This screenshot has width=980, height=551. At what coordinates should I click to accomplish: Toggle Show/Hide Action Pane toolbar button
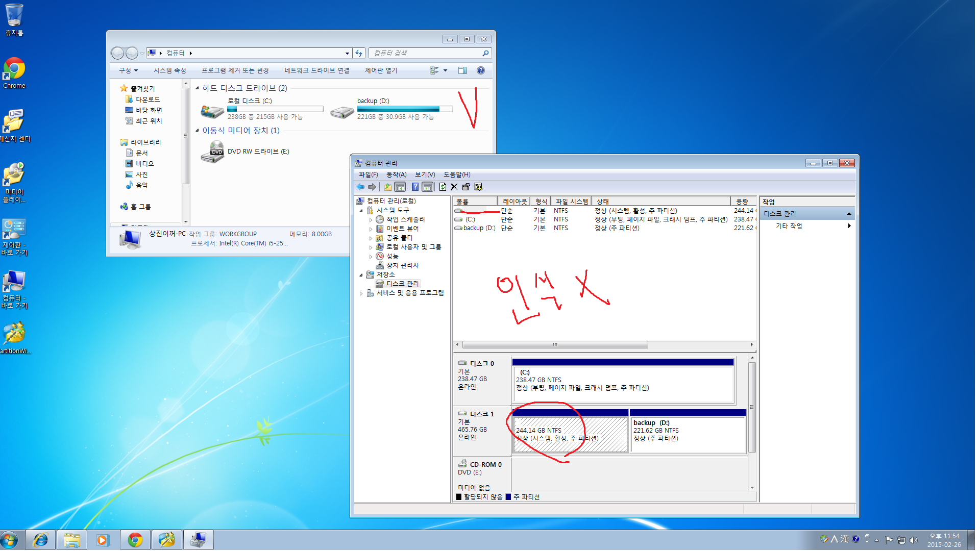pyautogui.click(x=428, y=187)
